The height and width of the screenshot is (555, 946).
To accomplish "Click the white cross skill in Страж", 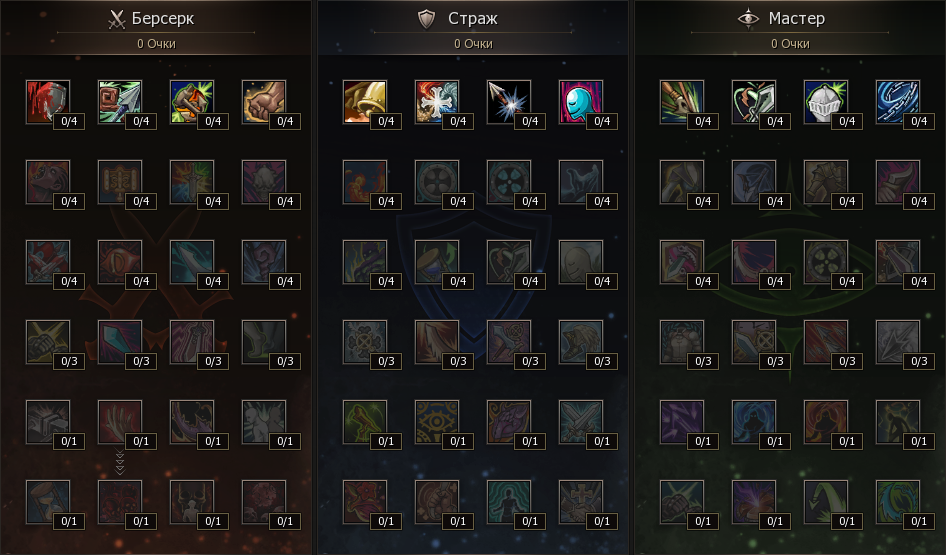I will (437, 102).
